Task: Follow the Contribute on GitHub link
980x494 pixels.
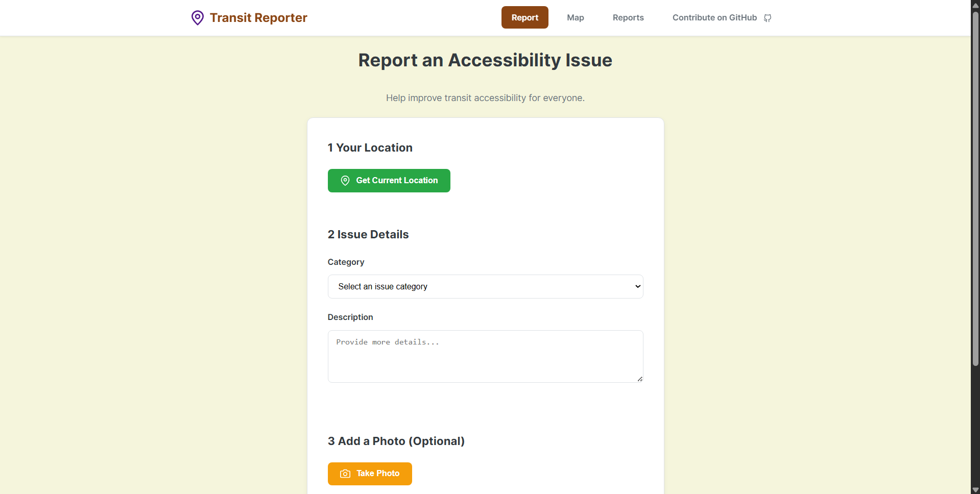Action: (722, 17)
